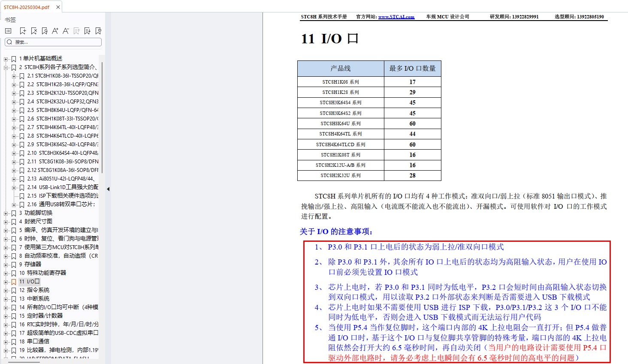Open the www.STCAI.com link in page header

[x=396, y=17]
